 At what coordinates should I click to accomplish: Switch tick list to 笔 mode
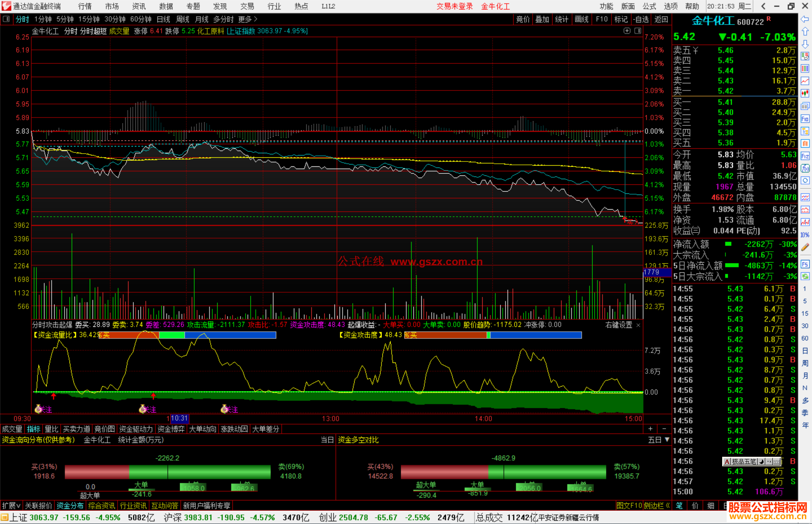coord(679,506)
